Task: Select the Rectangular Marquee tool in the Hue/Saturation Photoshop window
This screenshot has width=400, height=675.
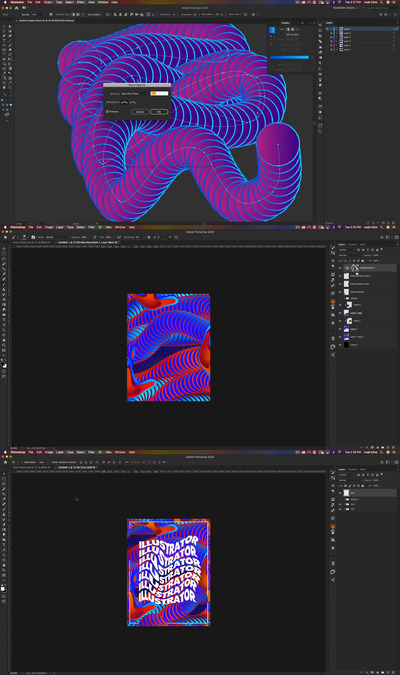Action: 4,254
